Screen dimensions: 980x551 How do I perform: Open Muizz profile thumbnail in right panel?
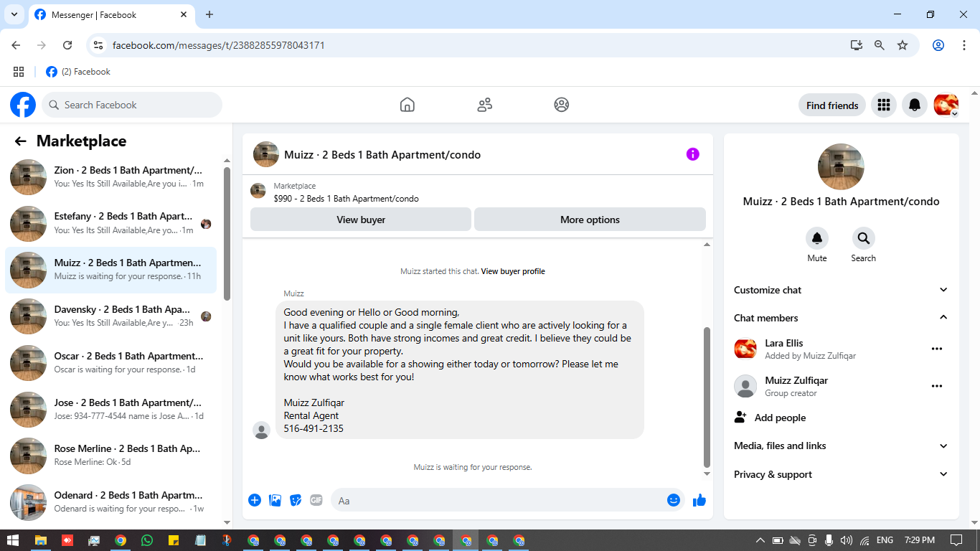(x=841, y=166)
